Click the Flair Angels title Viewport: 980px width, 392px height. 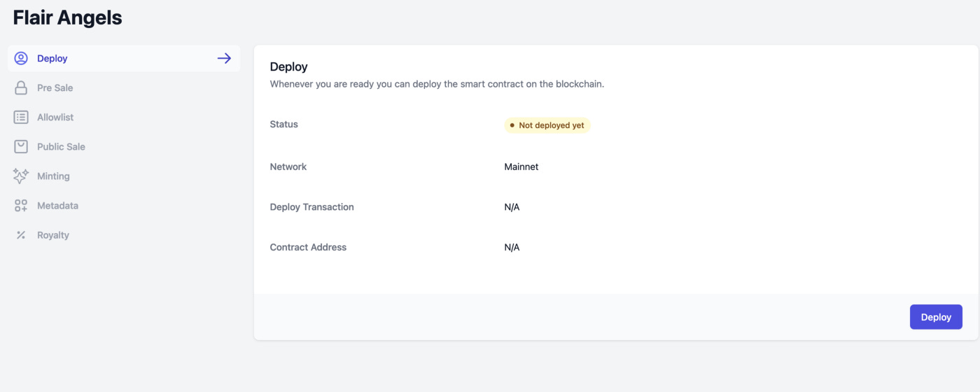coord(67,18)
